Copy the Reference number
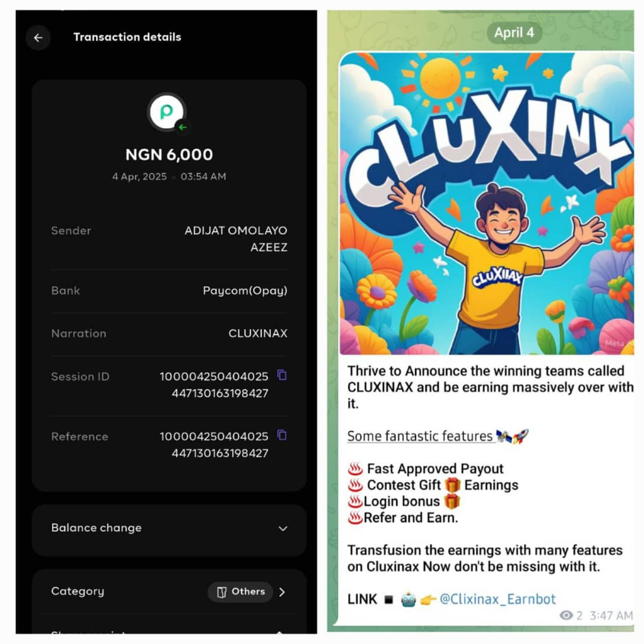Viewport: 644px width, 644px height. click(281, 435)
